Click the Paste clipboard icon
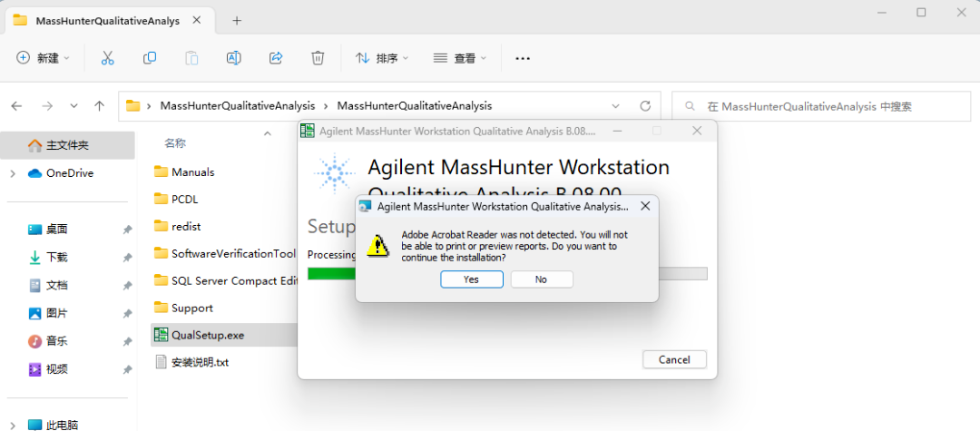This screenshot has width=980, height=431. 191,58
